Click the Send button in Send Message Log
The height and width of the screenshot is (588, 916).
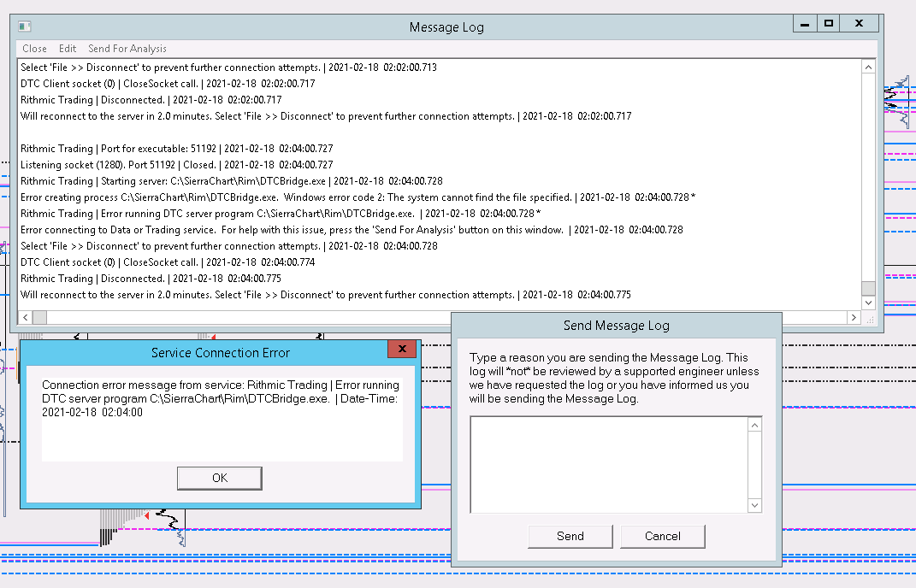click(x=570, y=536)
